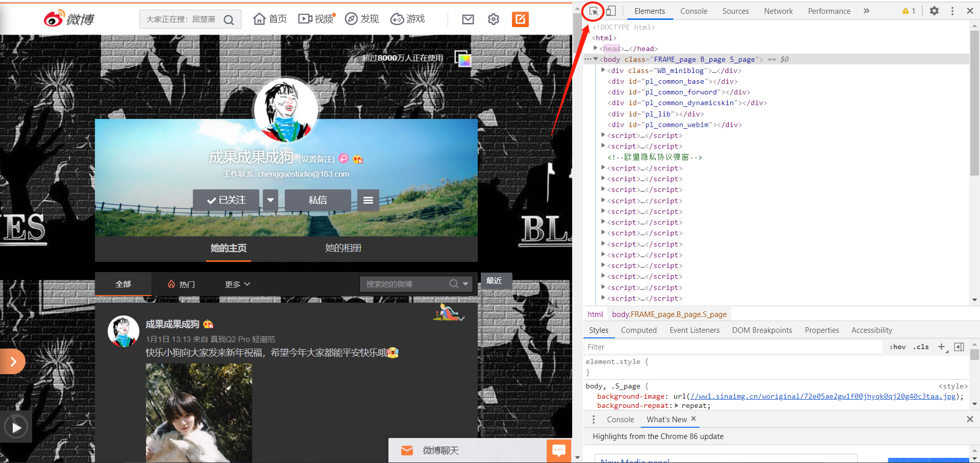Click the new style rule plus icon
This screenshot has width=980, height=463.
tap(942, 347)
